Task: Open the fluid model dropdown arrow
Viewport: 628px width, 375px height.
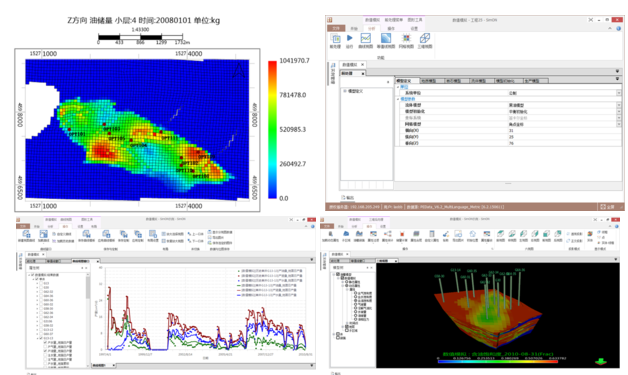Action: pos(619,105)
